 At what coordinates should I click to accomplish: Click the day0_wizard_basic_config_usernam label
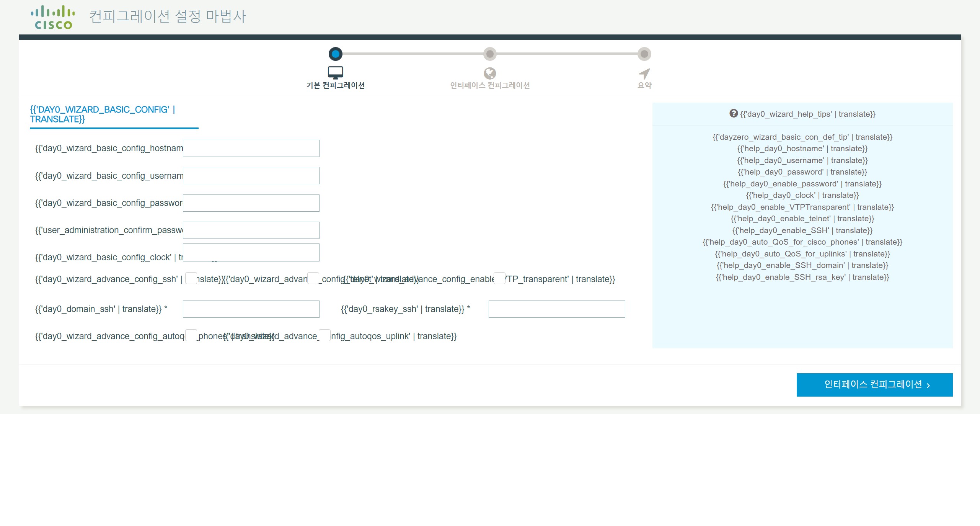pyautogui.click(x=109, y=176)
